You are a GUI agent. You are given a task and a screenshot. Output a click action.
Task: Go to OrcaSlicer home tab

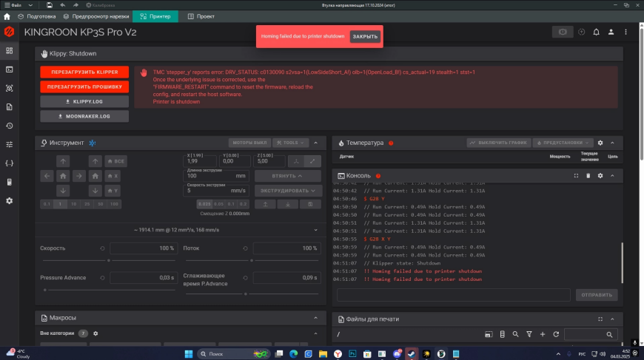7,16
